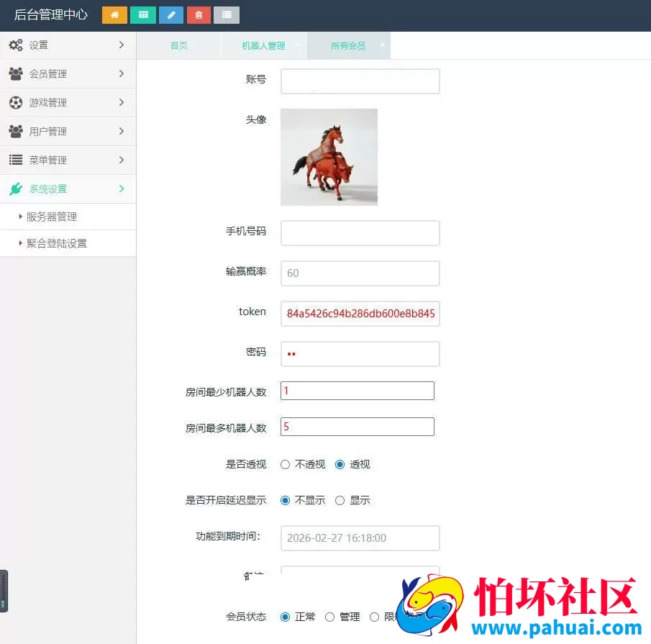
Task: Open 系统设置 in the sidebar
Action: coord(68,189)
